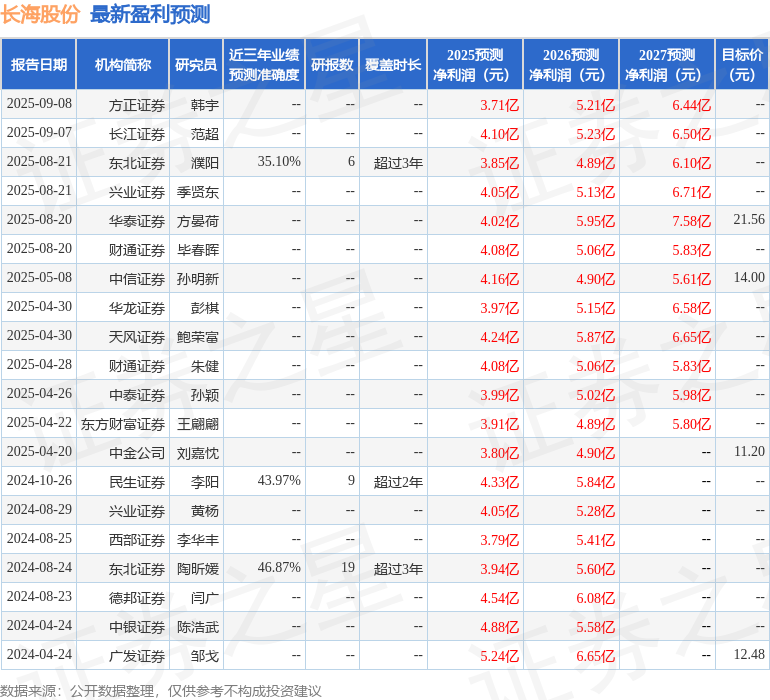The width and height of the screenshot is (770, 700).
Task: Select 民生证券 institution cell
Action: tap(137, 482)
